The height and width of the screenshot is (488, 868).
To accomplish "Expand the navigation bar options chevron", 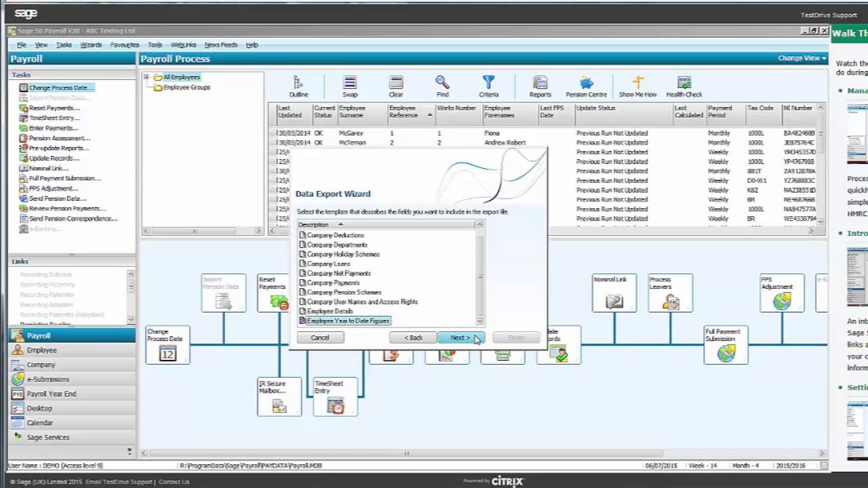I will (130, 451).
